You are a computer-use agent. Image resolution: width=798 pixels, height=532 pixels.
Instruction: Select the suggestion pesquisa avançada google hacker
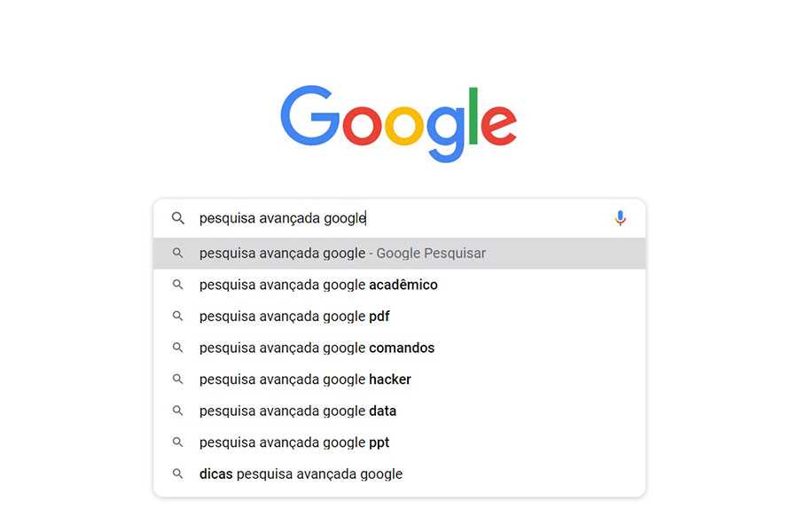[x=305, y=379]
